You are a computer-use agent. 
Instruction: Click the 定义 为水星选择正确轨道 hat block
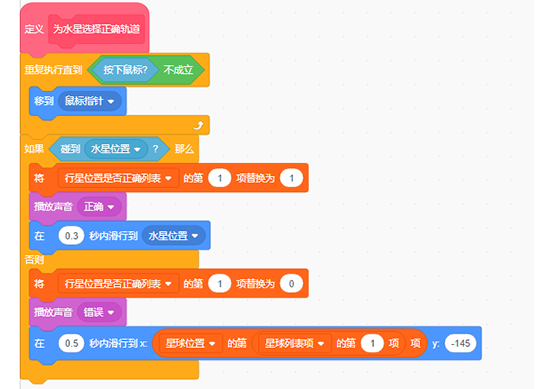coord(84,29)
